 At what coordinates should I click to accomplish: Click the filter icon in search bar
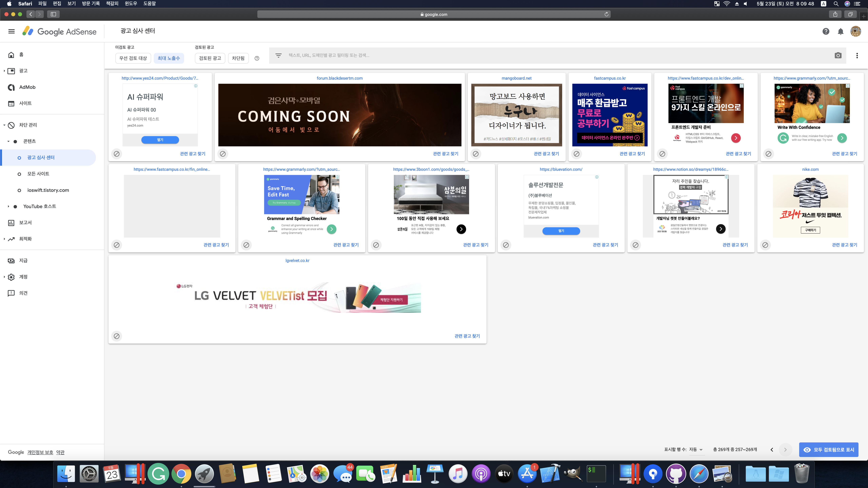(x=278, y=56)
